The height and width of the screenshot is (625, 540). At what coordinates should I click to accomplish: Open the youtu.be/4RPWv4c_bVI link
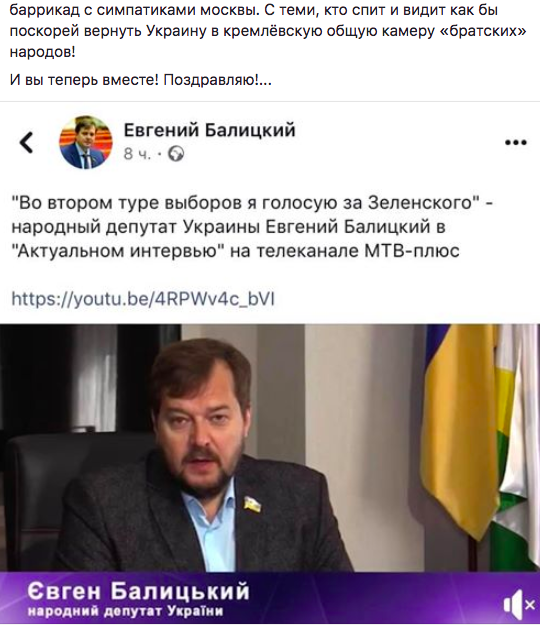(x=143, y=299)
